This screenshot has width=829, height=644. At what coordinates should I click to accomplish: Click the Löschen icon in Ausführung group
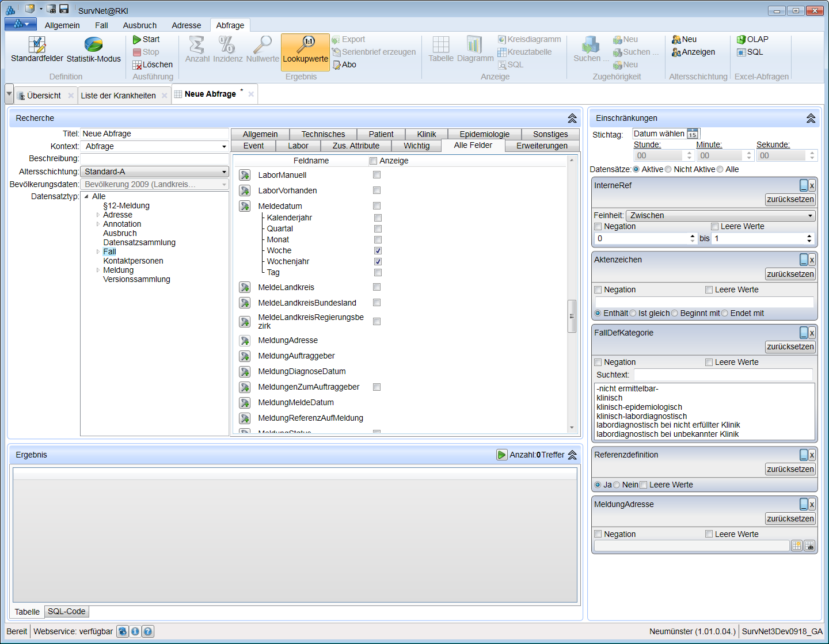pos(137,65)
